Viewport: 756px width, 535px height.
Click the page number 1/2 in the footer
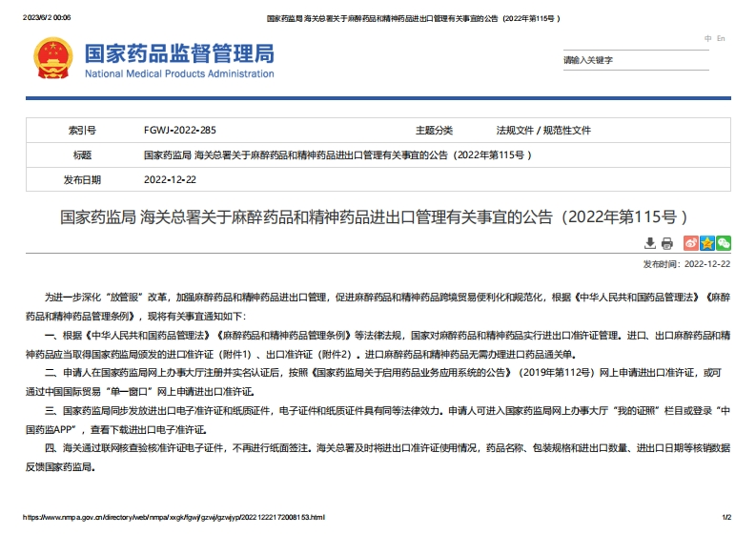(726, 517)
